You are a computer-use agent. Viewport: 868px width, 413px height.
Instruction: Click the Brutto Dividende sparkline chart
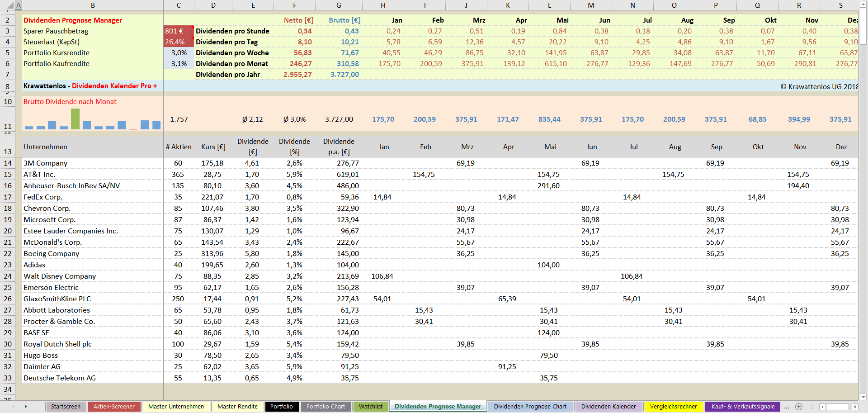click(x=93, y=119)
